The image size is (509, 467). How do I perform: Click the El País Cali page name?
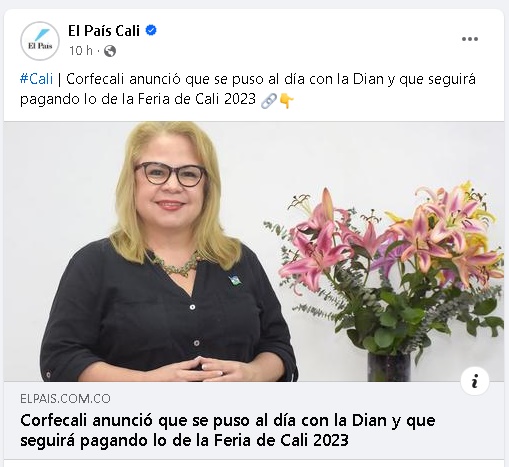(x=104, y=31)
